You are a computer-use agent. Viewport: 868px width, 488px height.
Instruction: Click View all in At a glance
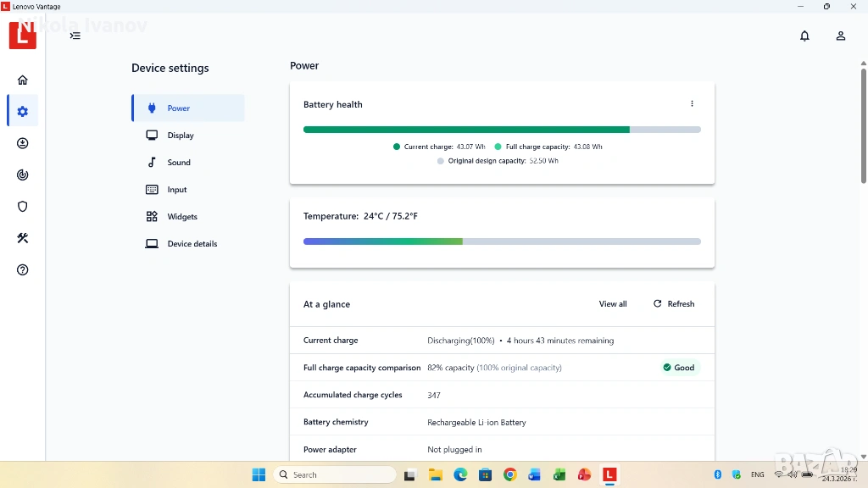(x=613, y=304)
